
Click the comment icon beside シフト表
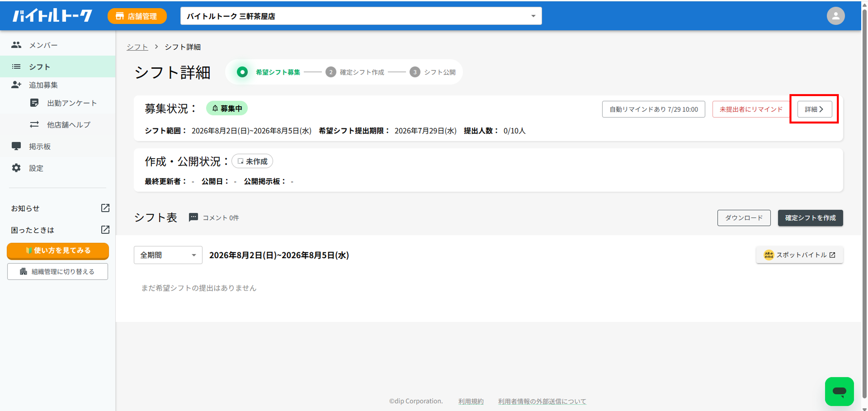click(x=193, y=218)
